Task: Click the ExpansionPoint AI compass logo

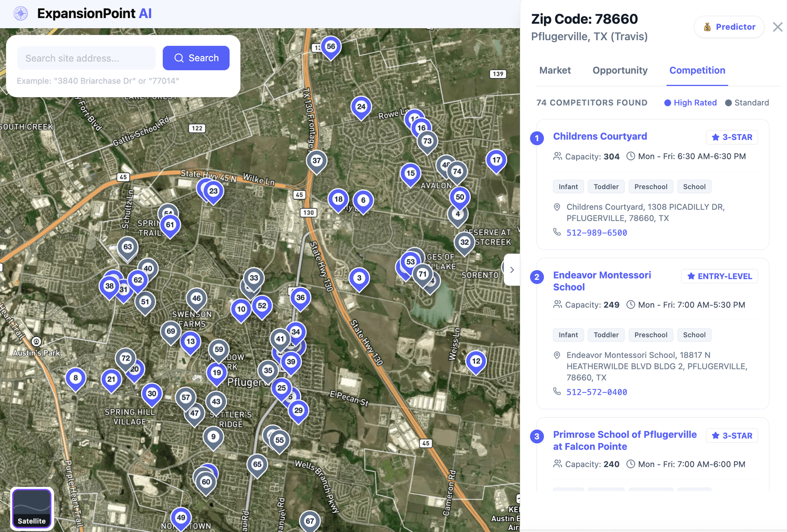Action: [20, 13]
